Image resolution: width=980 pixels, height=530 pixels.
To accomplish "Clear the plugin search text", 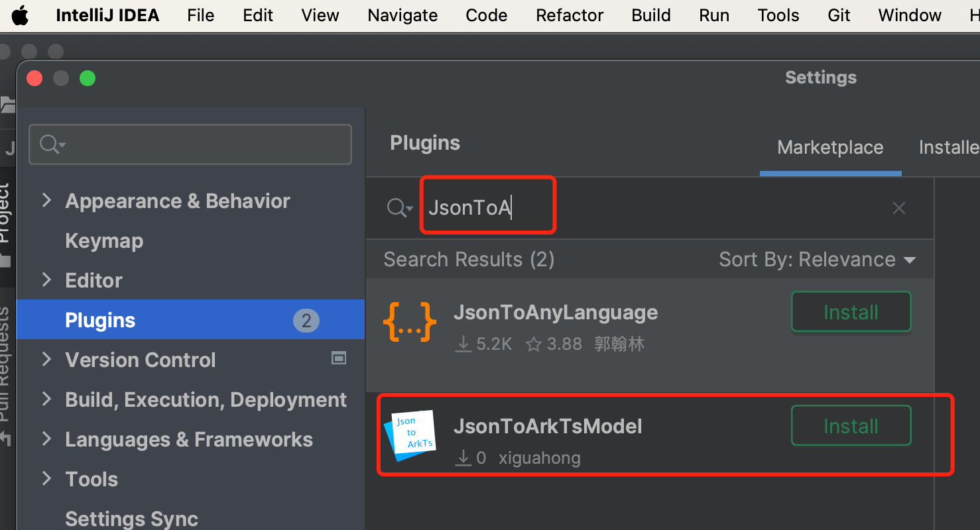I will click(x=899, y=208).
